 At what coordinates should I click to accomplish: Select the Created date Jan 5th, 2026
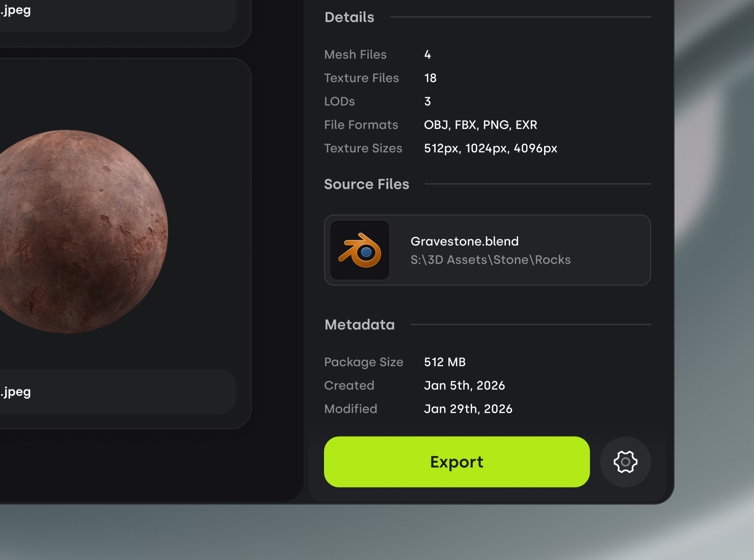coord(464,385)
